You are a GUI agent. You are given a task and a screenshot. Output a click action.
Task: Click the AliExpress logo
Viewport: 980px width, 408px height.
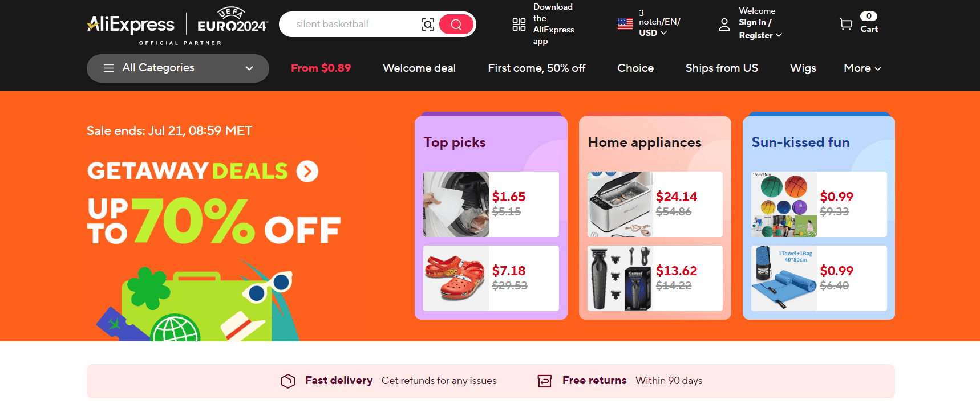130,25
